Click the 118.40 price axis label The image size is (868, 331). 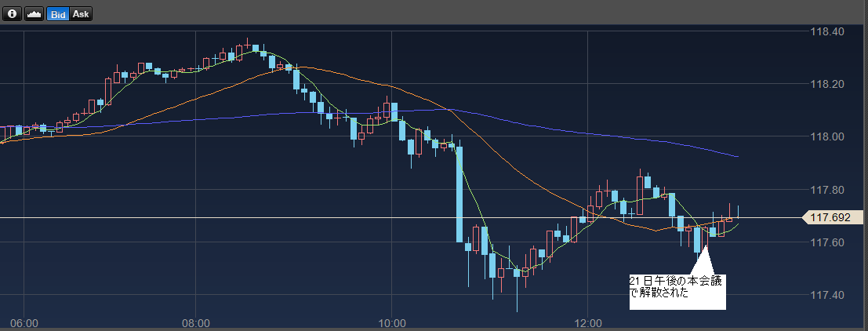(x=826, y=31)
